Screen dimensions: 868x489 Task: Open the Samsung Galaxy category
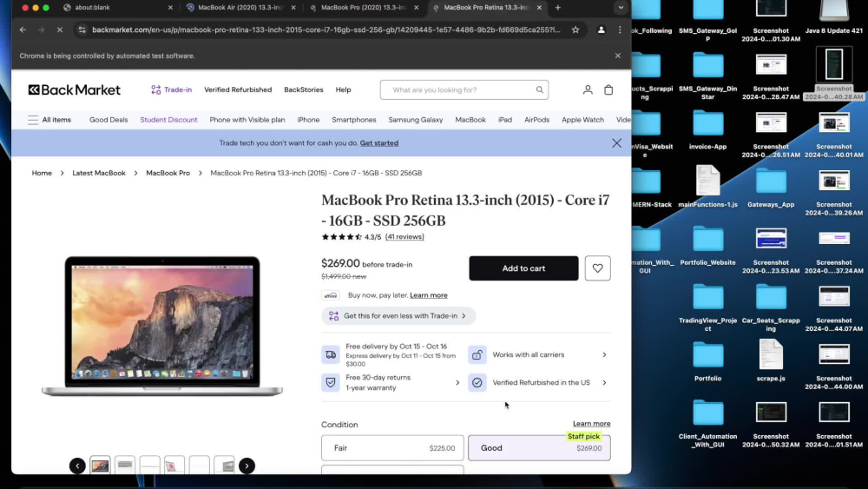tap(416, 120)
